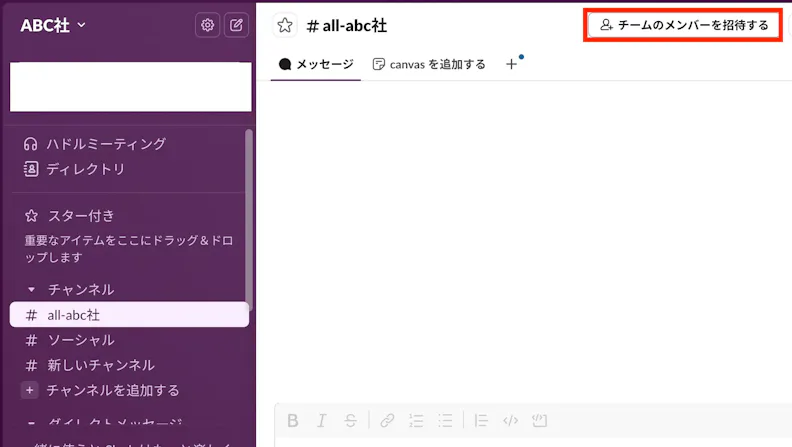Click the message input field

coord(533,441)
